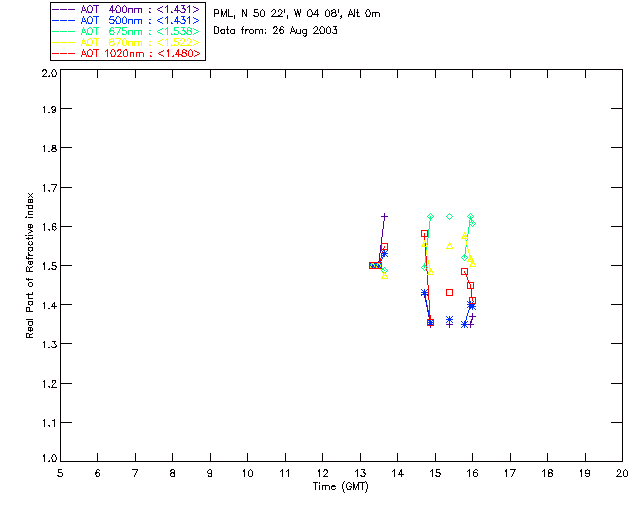This screenshot has width=640, height=512.
Task: Click the 'Data from: 26 Aug 2003' text
Action: (276, 31)
